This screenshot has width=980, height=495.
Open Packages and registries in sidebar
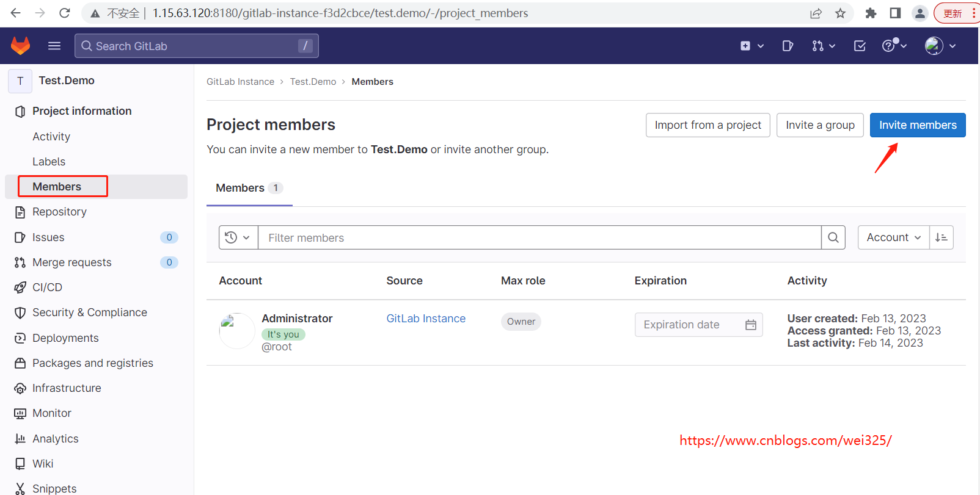pos(93,363)
